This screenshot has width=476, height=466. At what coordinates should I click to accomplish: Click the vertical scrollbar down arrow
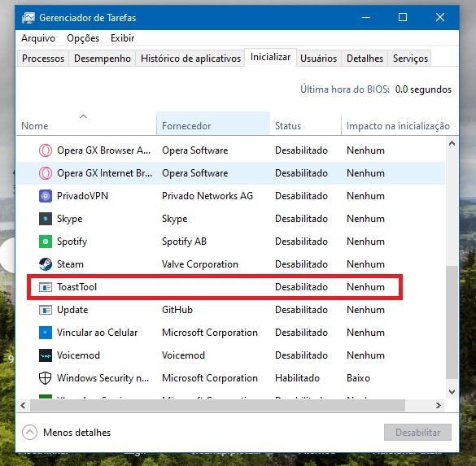[x=452, y=392]
